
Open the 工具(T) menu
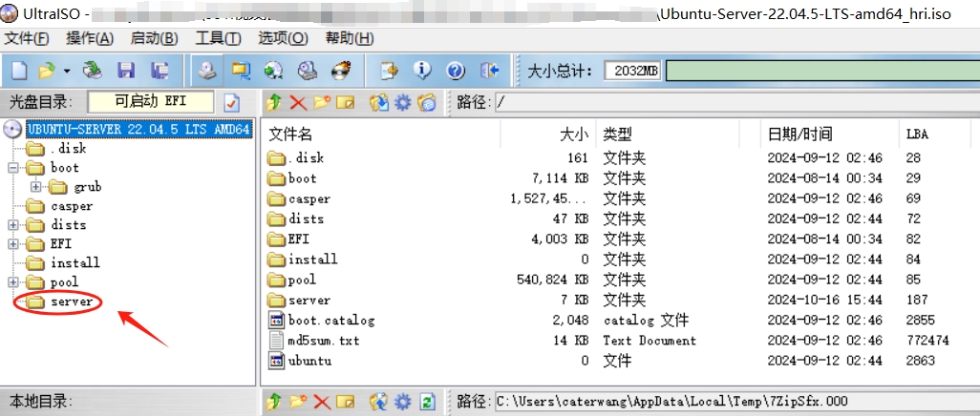click(x=218, y=39)
